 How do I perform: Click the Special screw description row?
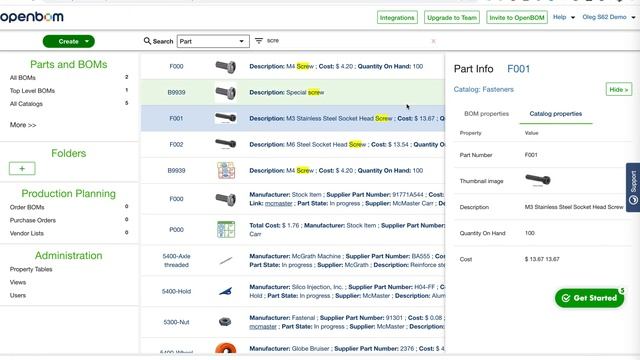(293, 92)
